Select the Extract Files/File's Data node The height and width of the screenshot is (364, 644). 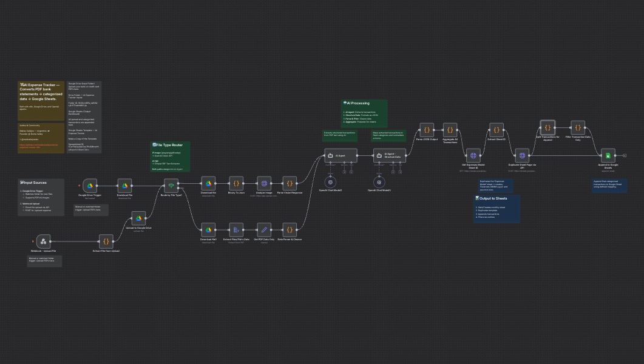(236, 230)
